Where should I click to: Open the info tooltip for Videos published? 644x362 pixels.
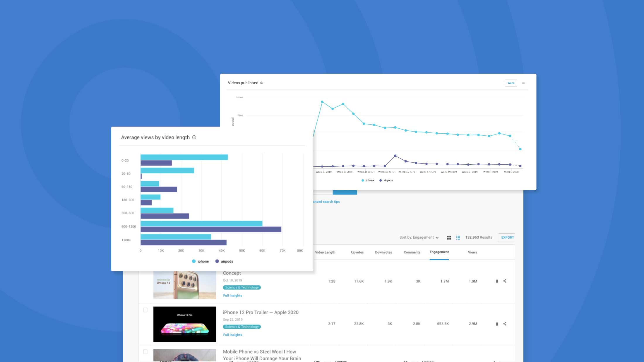pyautogui.click(x=262, y=83)
